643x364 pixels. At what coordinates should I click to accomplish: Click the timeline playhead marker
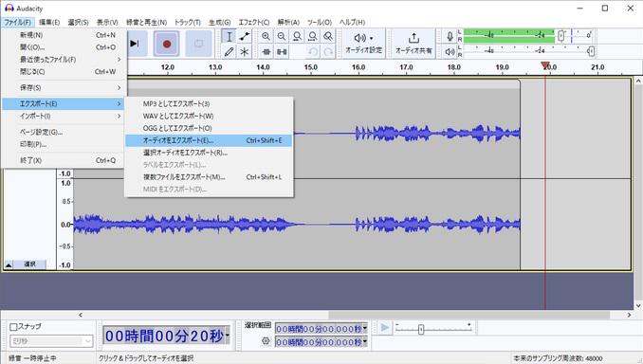[545, 65]
